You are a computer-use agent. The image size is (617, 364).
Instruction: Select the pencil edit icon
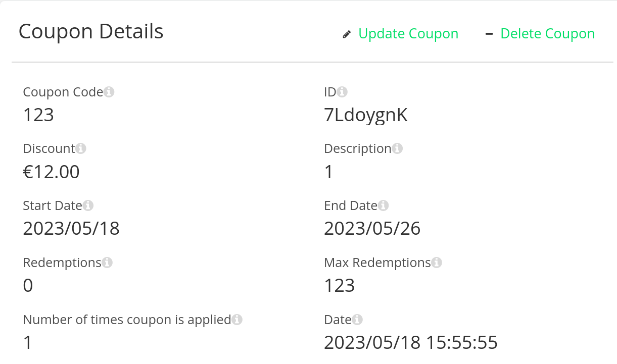pos(346,33)
